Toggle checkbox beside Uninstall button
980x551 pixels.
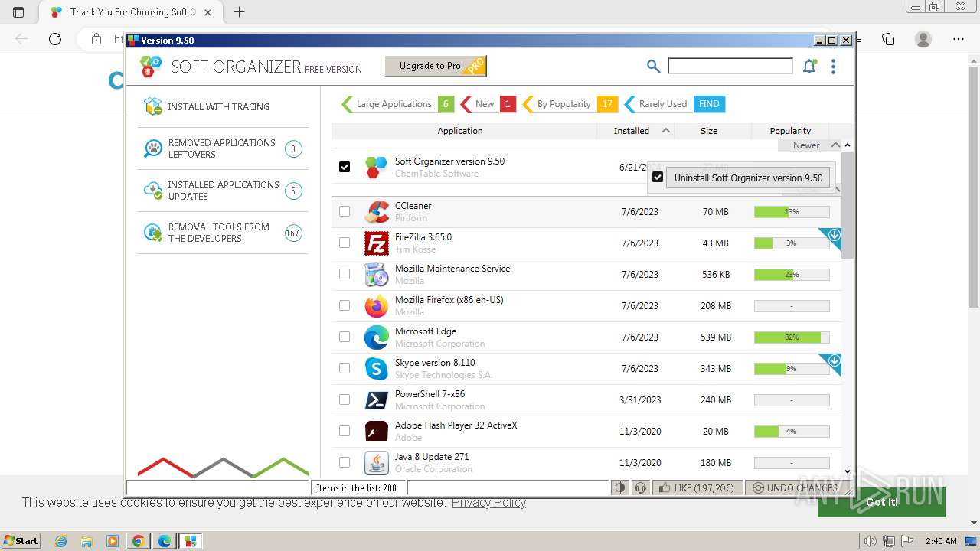(658, 178)
